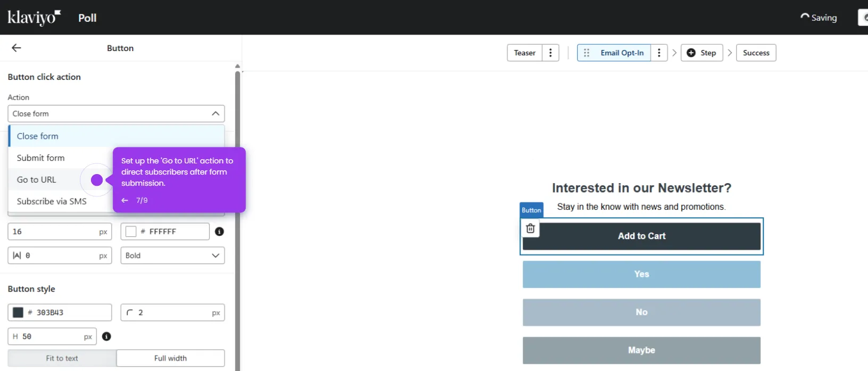Click the corner radius icon in the radius field
The height and width of the screenshot is (371, 868).
130,312
